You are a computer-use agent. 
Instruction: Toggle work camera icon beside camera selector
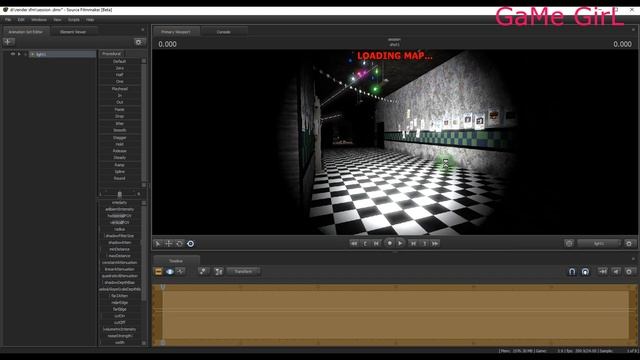click(x=569, y=243)
